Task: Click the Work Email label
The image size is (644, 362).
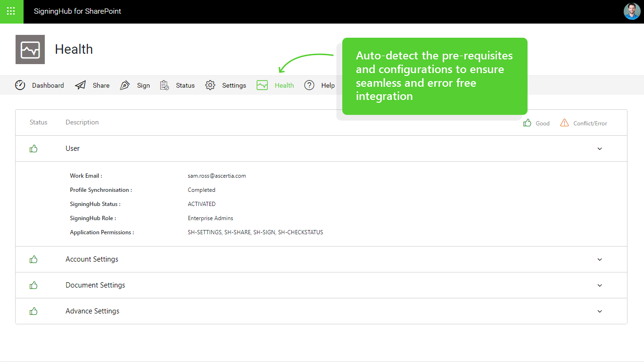Action: (x=86, y=176)
